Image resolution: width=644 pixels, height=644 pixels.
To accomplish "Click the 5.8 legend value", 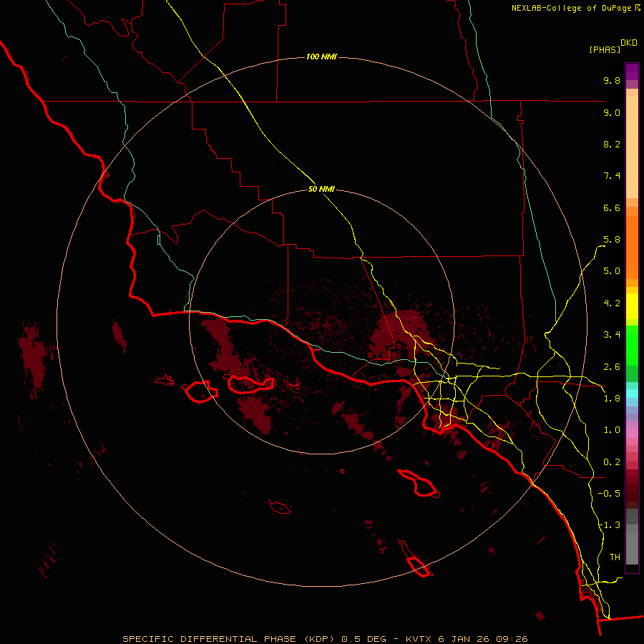I will point(612,240).
